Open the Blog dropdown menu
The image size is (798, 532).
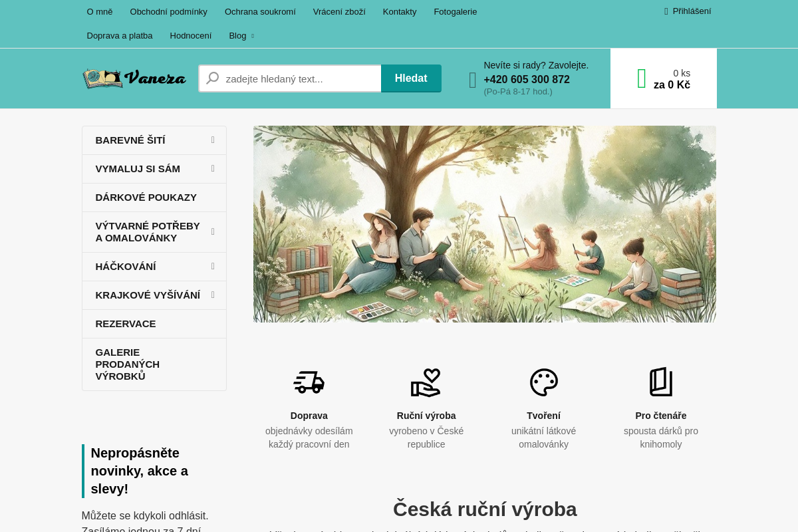point(241,36)
